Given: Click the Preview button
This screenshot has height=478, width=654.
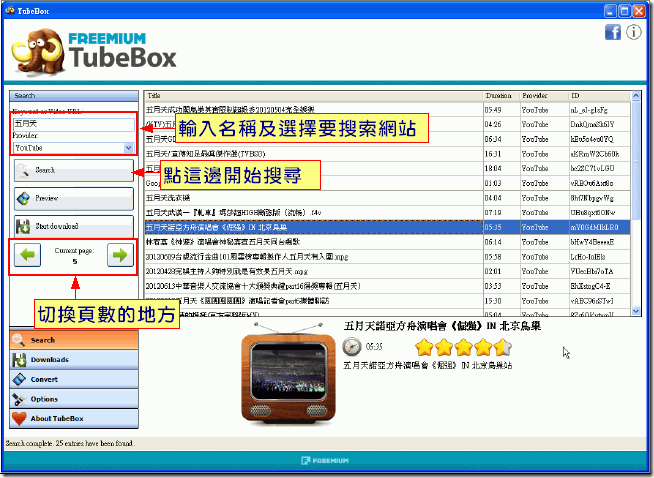Looking at the screenshot, I should 74,199.
